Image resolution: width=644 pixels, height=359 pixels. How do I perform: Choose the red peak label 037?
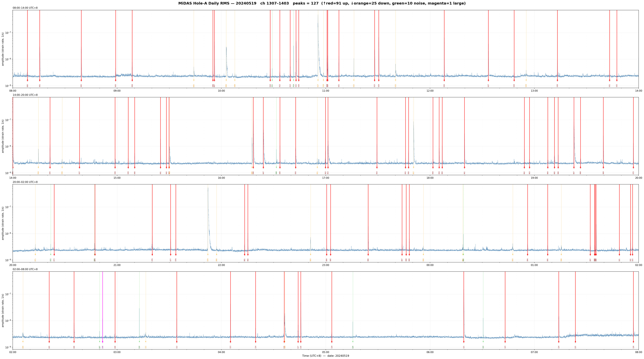click(80, 173)
